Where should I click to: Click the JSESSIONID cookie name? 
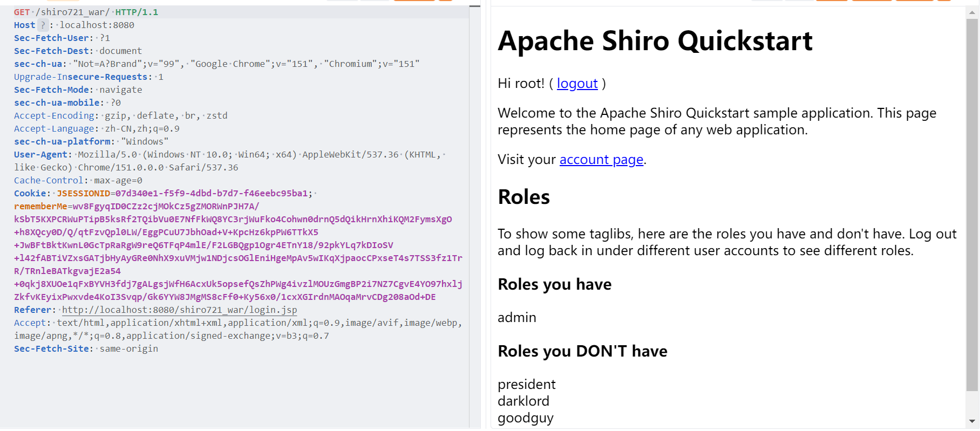pos(84,194)
